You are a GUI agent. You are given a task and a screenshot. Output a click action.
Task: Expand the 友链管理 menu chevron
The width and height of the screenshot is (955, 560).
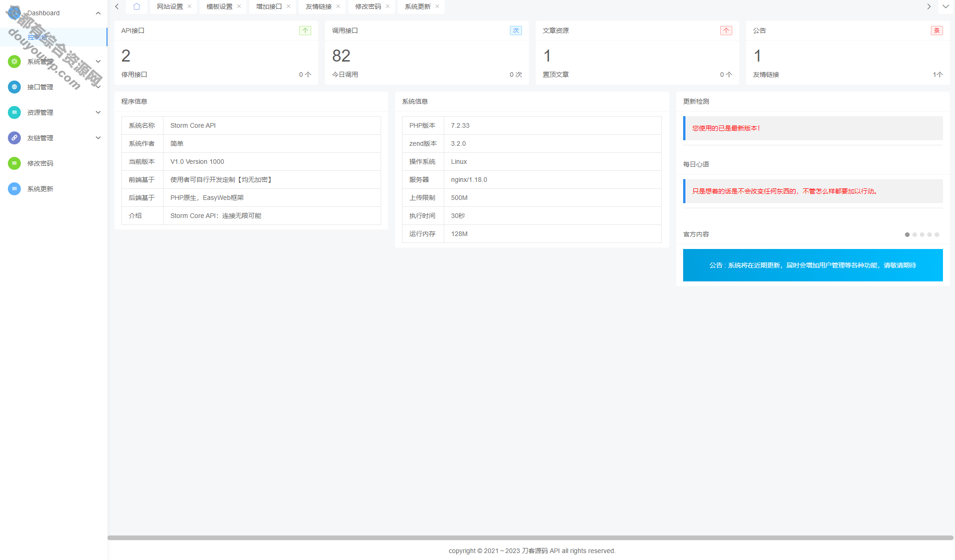click(x=98, y=138)
